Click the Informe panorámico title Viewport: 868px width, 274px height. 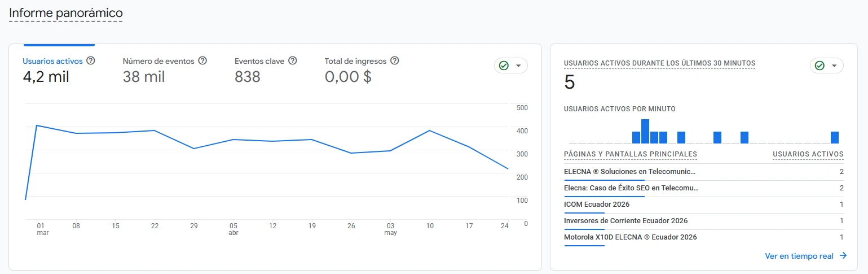[x=66, y=12]
